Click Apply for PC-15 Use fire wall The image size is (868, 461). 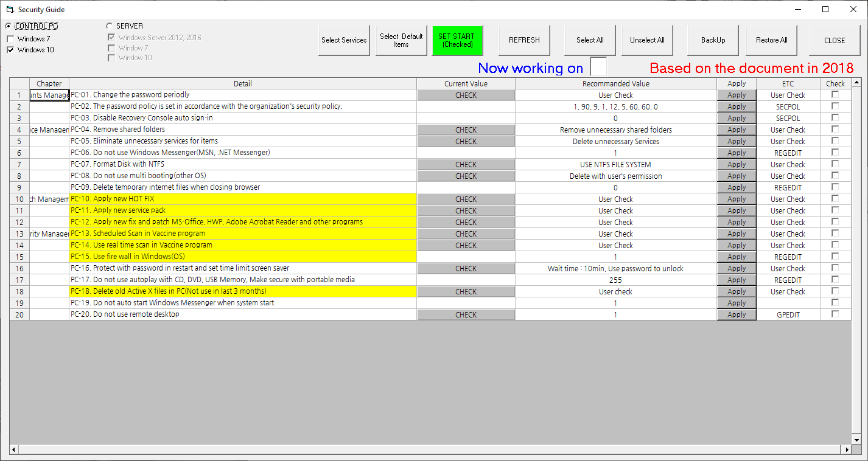pyautogui.click(x=737, y=257)
